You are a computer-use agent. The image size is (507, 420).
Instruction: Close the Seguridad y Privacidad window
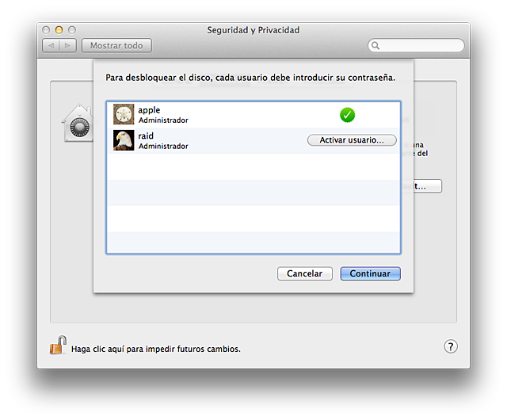coord(46,29)
